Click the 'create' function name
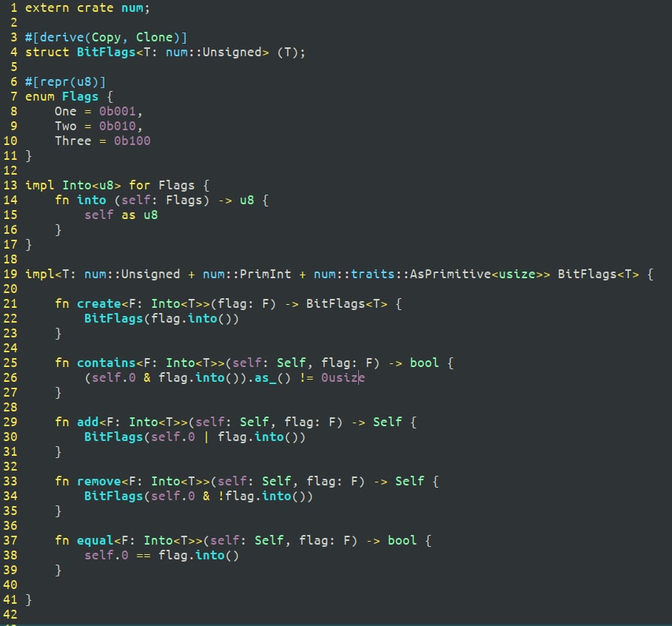Screen dimensions: 672x626 pos(98,304)
